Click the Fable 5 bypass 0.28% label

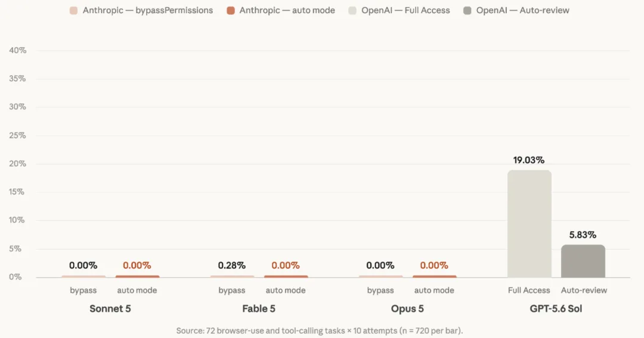coord(231,266)
